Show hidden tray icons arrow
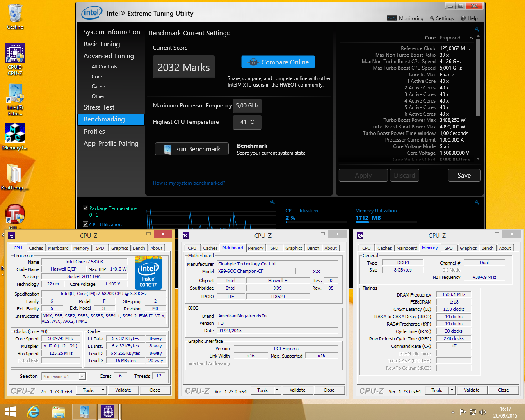Screen dimensions: 525x420 pyautogui.click(x=453, y=412)
